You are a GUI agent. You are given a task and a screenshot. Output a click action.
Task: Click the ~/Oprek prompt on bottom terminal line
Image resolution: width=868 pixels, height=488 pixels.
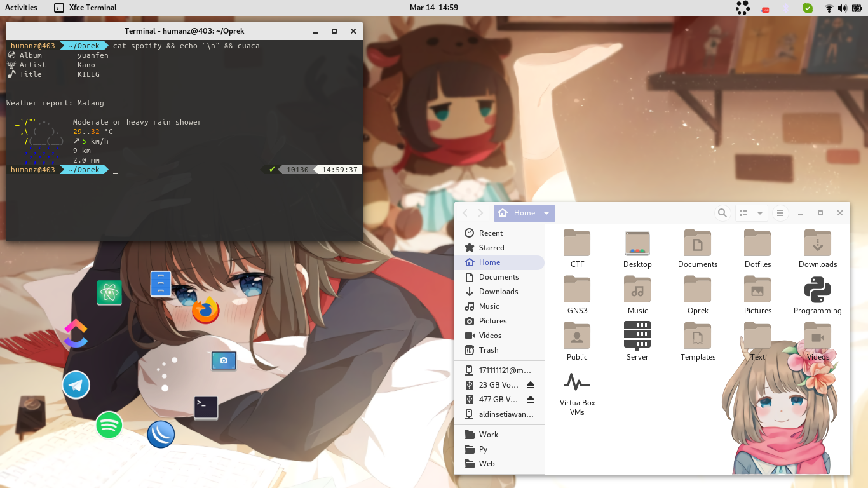point(84,170)
